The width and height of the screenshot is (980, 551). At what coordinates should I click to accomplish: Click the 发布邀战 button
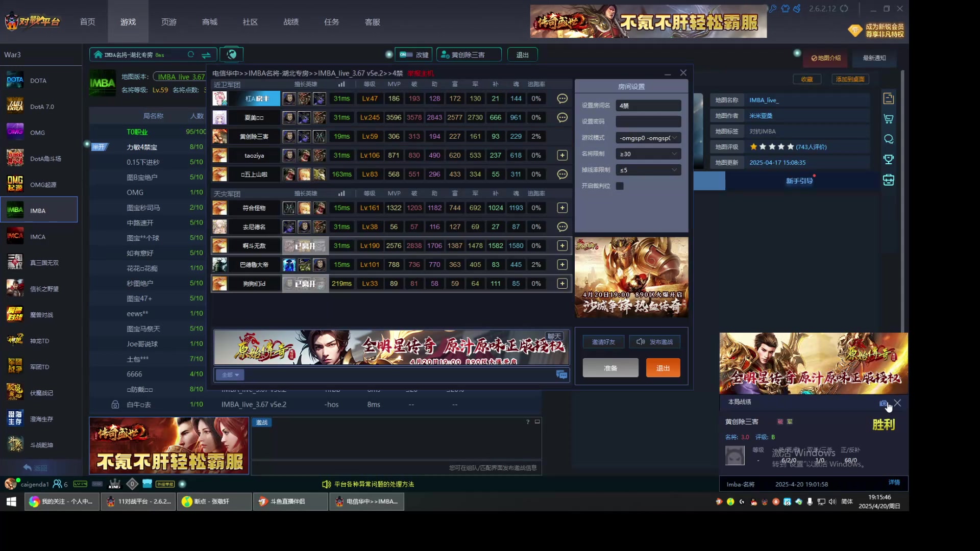(655, 342)
